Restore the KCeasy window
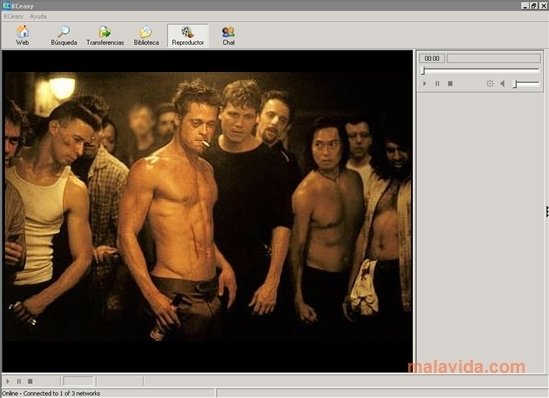 tap(533, 6)
